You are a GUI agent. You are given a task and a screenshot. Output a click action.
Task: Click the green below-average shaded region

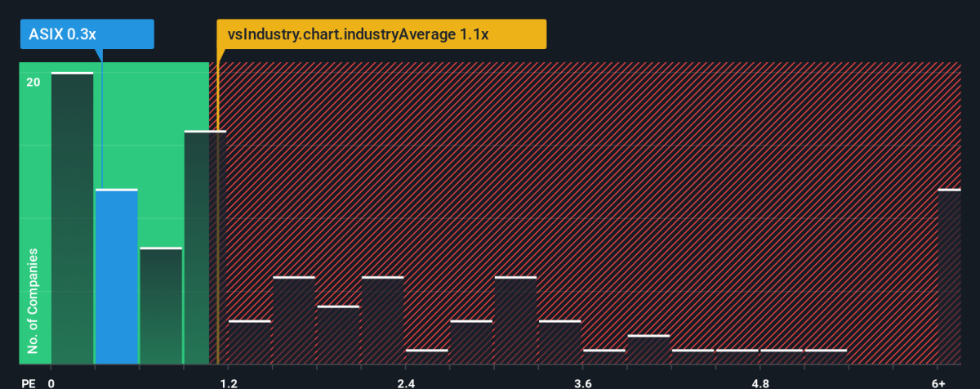114,212
